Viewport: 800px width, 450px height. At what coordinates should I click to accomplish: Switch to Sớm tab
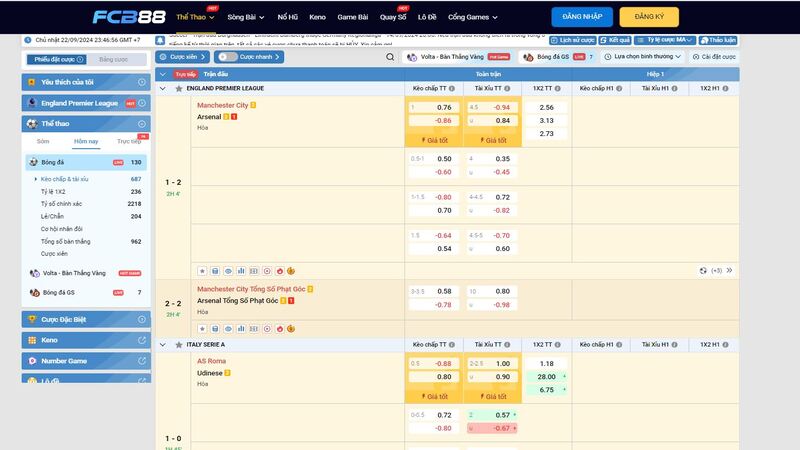(x=43, y=141)
